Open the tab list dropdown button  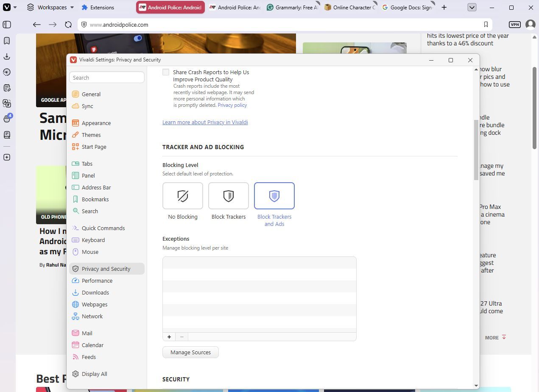(472, 7)
